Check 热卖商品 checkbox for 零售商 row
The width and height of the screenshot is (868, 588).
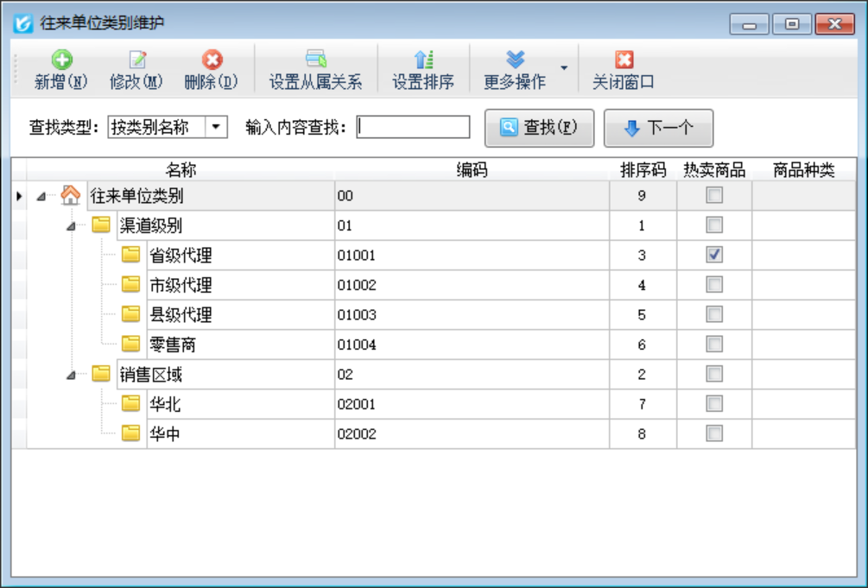coord(714,345)
